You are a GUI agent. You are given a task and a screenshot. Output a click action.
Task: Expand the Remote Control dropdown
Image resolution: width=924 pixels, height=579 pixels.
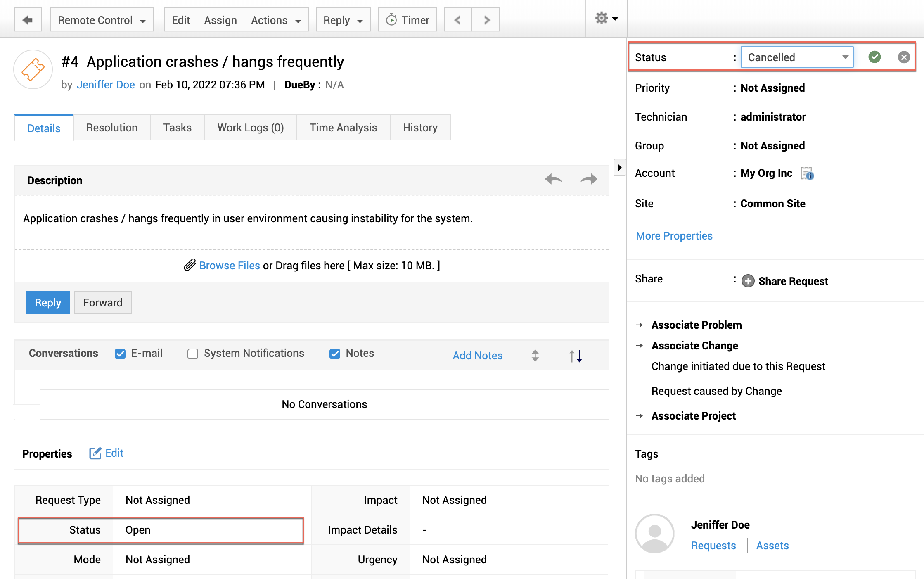[x=102, y=20]
